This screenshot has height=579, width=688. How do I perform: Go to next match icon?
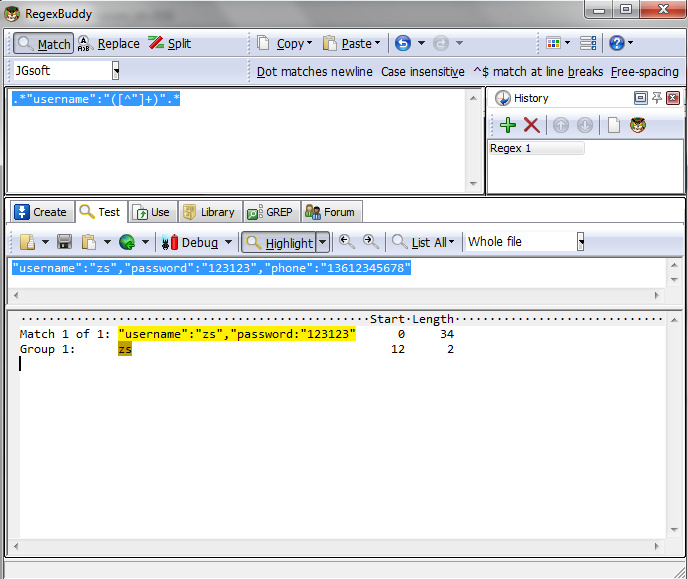[371, 242]
